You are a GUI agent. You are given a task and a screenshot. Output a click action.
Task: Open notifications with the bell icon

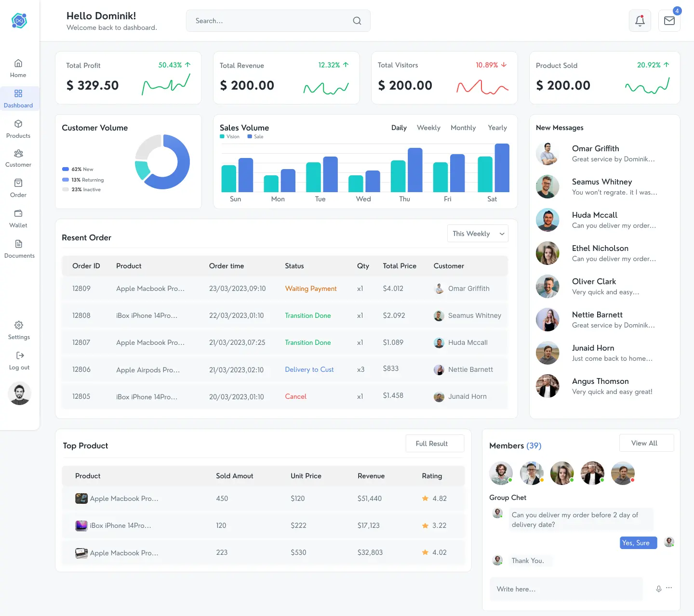(640, 21)
